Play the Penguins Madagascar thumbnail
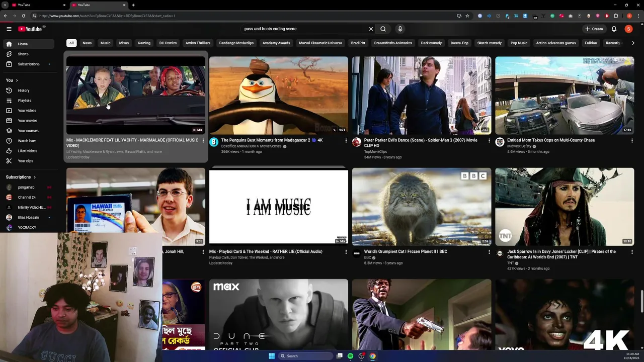 tap(279, 95)
